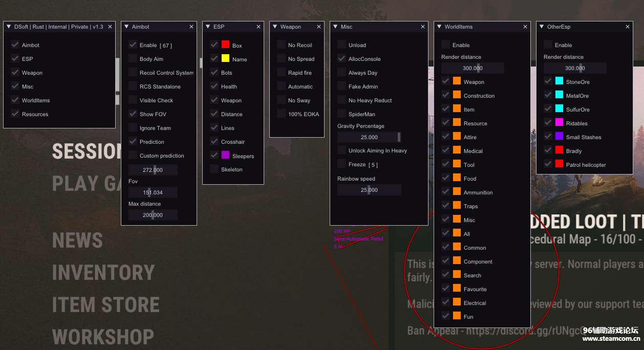Toggle the No Recoil checkbox
Screen dimensions: 644x350
(281, 45)
